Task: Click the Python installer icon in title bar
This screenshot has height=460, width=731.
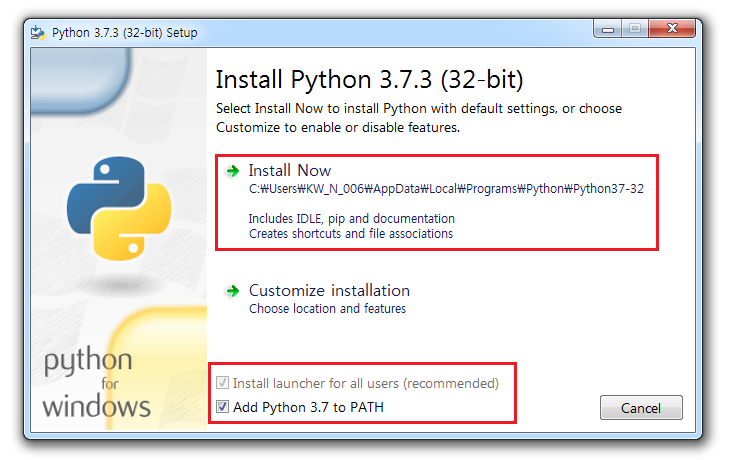Action: (38, 33)
